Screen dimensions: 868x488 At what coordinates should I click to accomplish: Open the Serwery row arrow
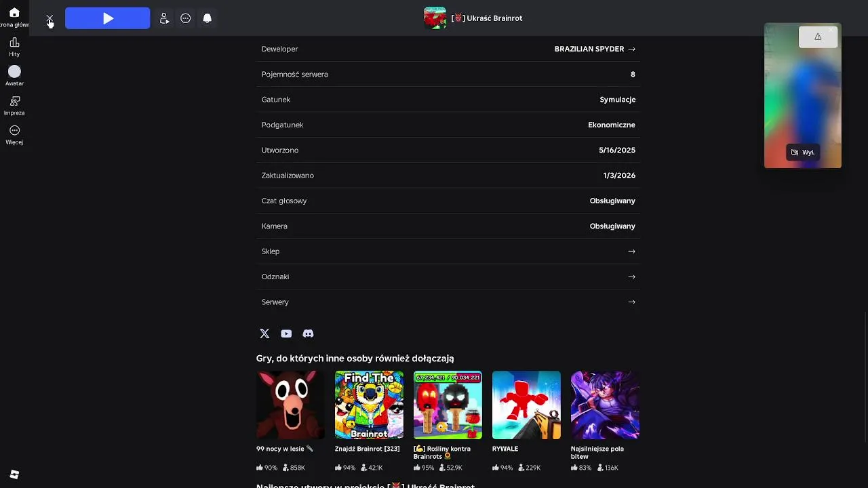[x=631, y=302]
